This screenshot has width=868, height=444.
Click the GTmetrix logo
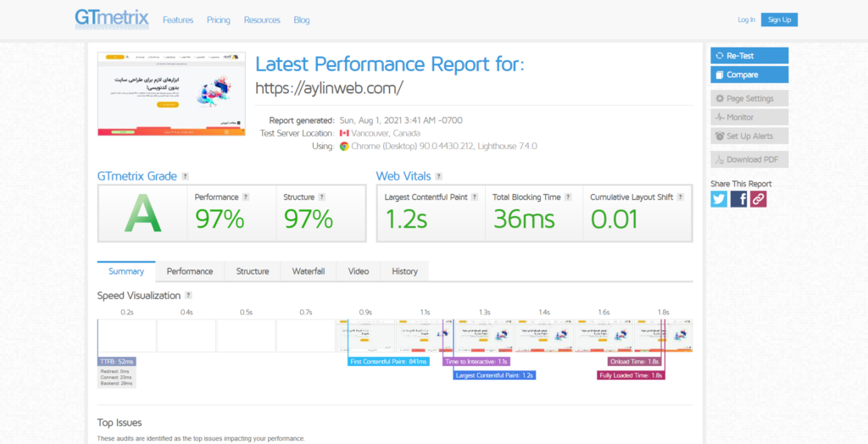coord(112,19)
